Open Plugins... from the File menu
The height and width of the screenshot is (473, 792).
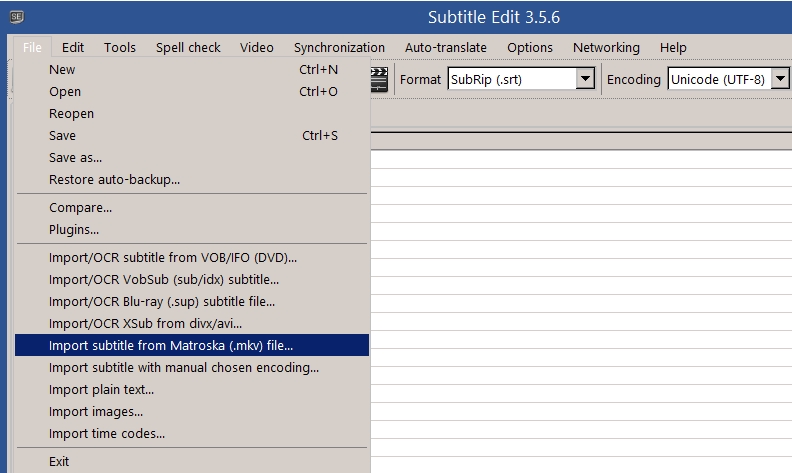pyautogui.click(x=74, y=230)
